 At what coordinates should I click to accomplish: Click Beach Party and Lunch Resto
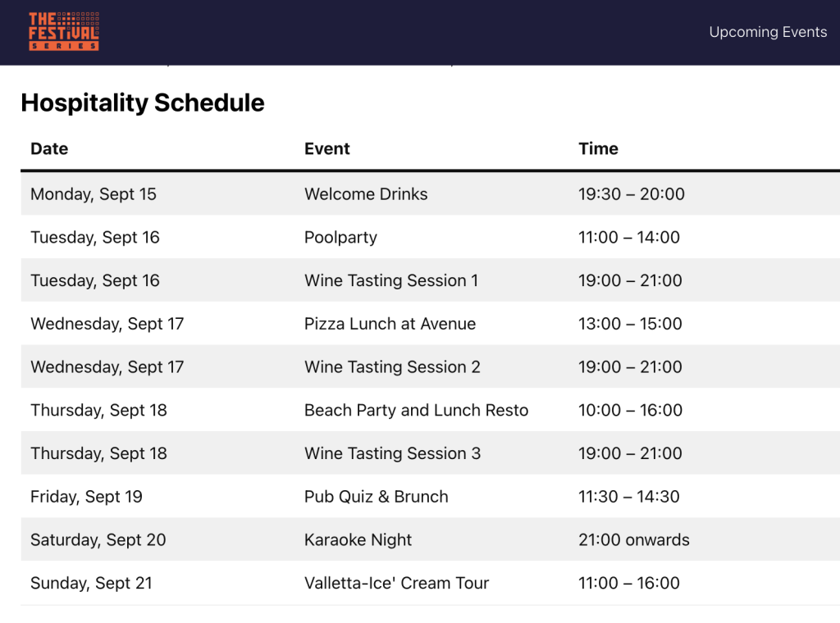coord(416,410)
